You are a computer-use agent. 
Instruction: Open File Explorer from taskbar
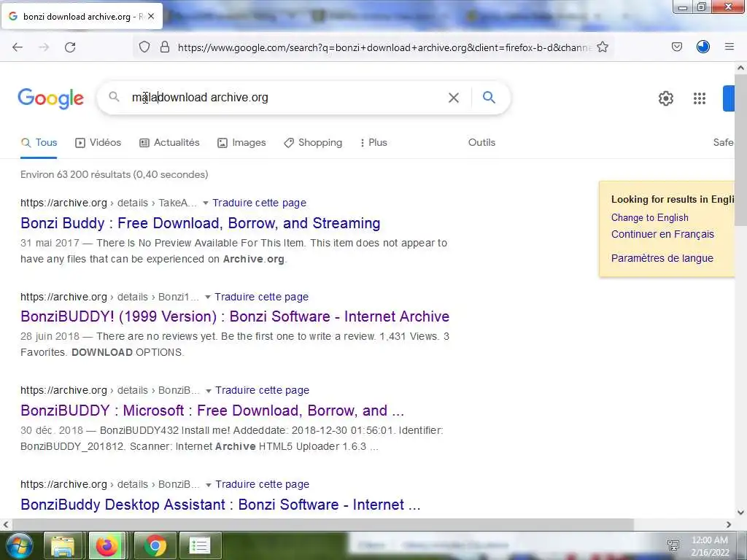click(x=63, y=545)
